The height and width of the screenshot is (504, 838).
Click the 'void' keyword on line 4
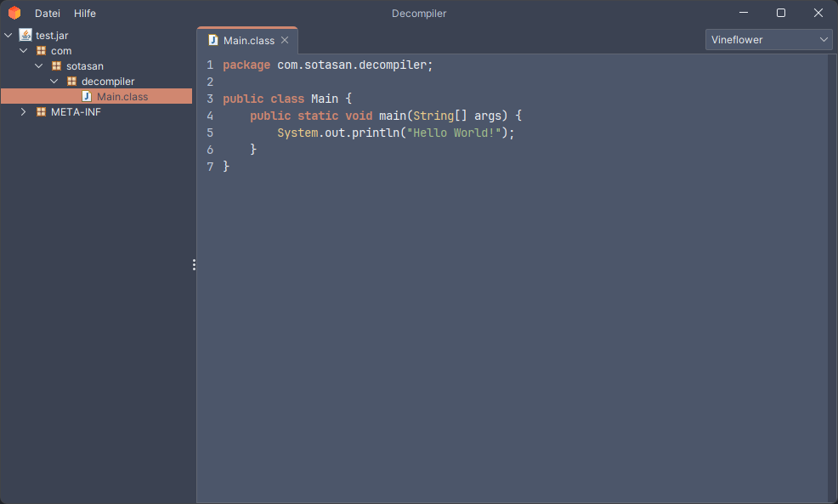(x=359, y=116)
